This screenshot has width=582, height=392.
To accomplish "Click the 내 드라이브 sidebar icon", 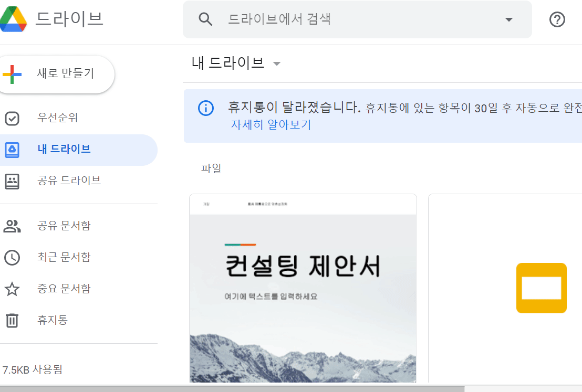I will pyautogui.click(x=12, y=150).
